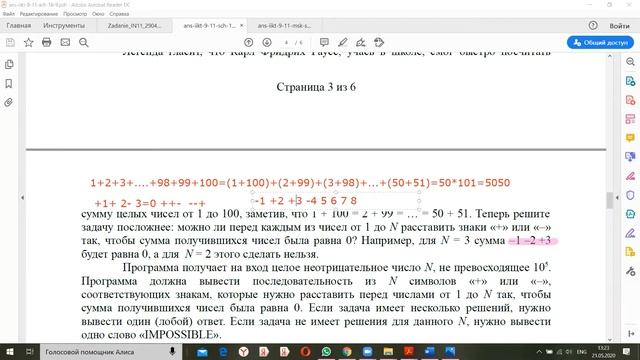The image size is (640, 360).
Task: Go to previous page arrow
Action: pyautogui.click(x=248, y=42)
